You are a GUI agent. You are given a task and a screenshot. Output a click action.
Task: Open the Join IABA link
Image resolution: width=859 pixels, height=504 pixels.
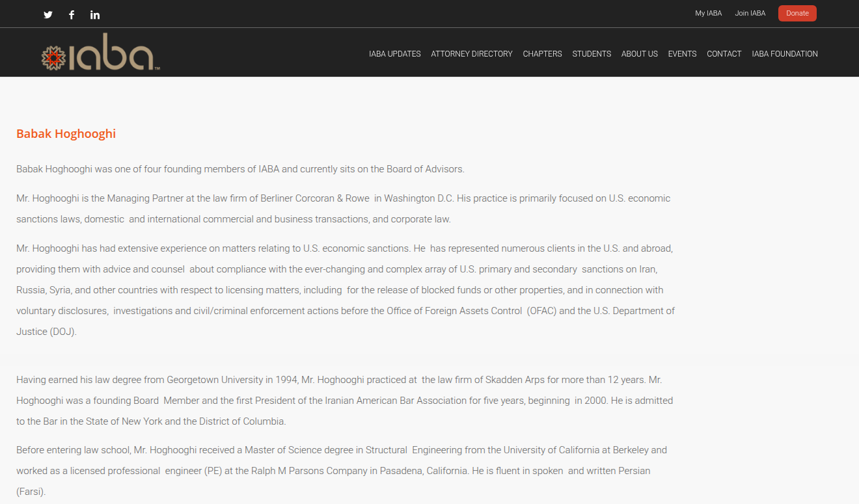[x=750, y=13]
